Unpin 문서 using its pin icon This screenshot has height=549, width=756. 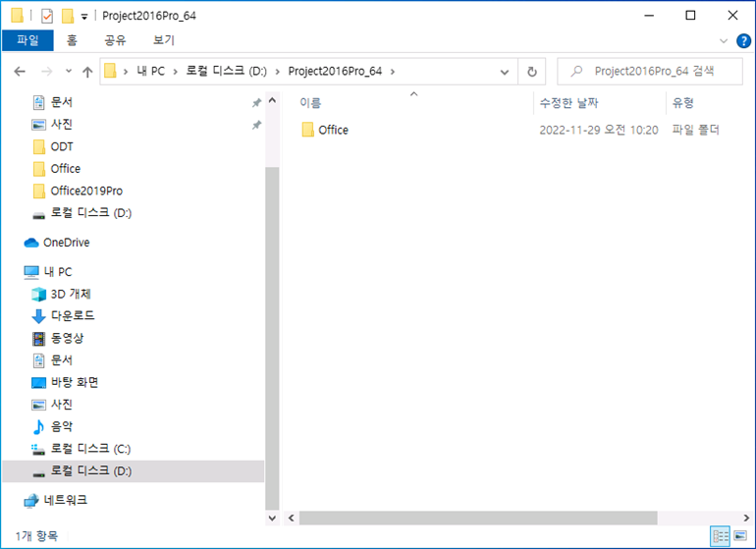tap(256, 103)
